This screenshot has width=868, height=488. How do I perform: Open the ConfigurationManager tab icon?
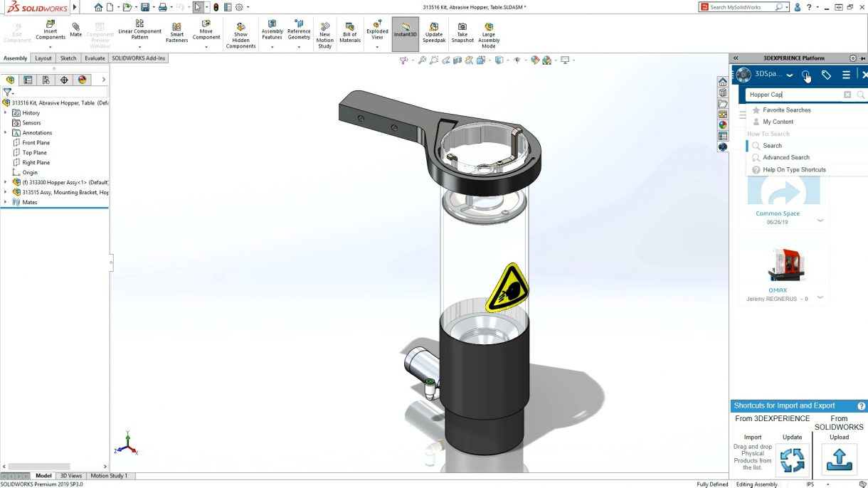click(46, 80)
